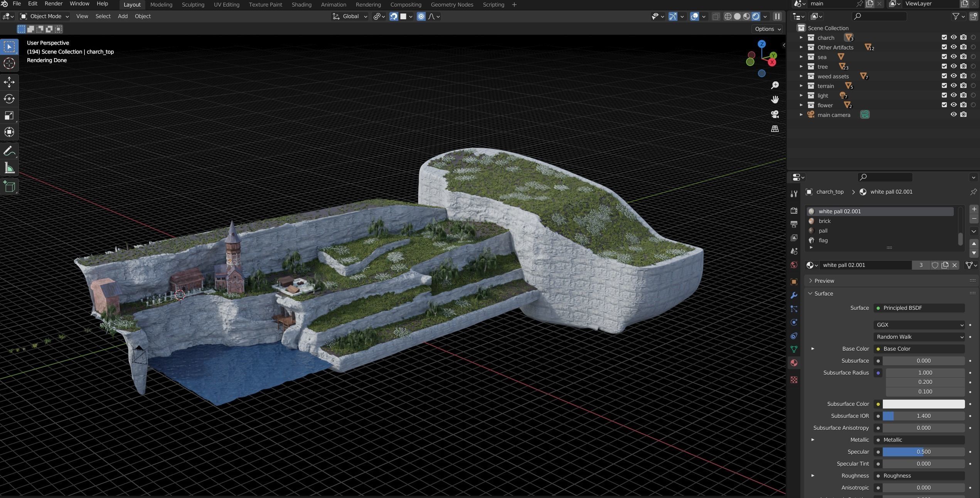Viewport: 980px width, 498px height.
Task: Open the Texture properties checker tab
Action: tap(794, 380)
